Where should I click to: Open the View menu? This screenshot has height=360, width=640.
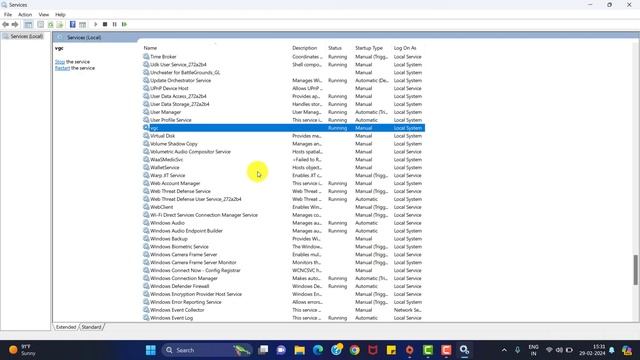44,15
